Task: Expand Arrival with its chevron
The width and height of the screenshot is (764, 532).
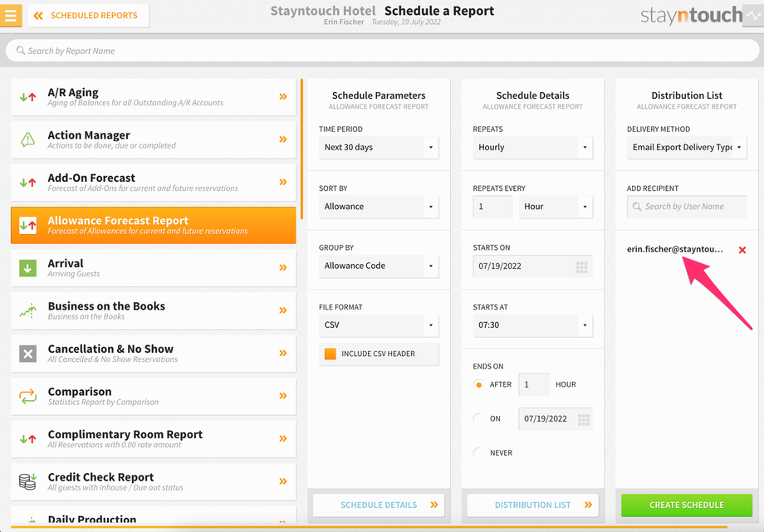Action: (282, 267)
